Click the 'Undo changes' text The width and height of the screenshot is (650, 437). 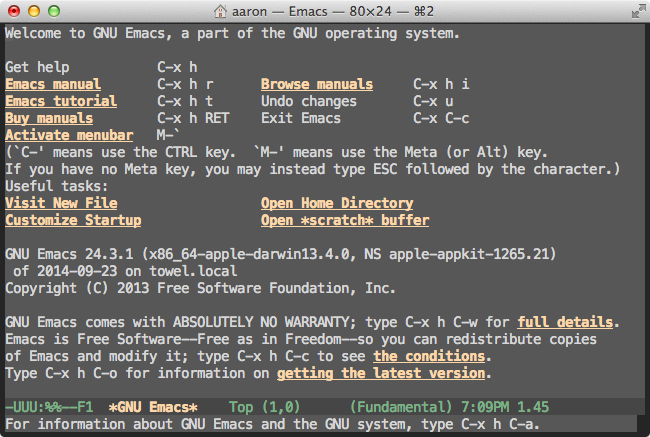[x=309, y=101]
